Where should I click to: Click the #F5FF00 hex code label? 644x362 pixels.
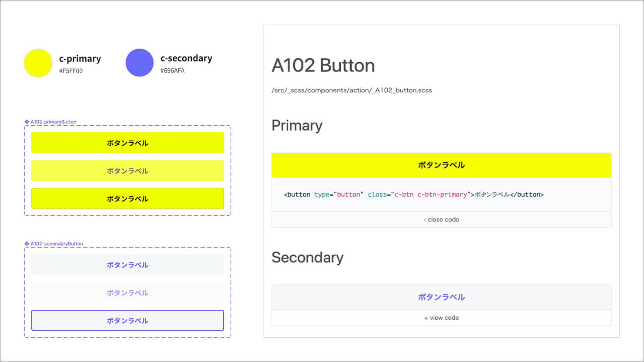(71, 71)
